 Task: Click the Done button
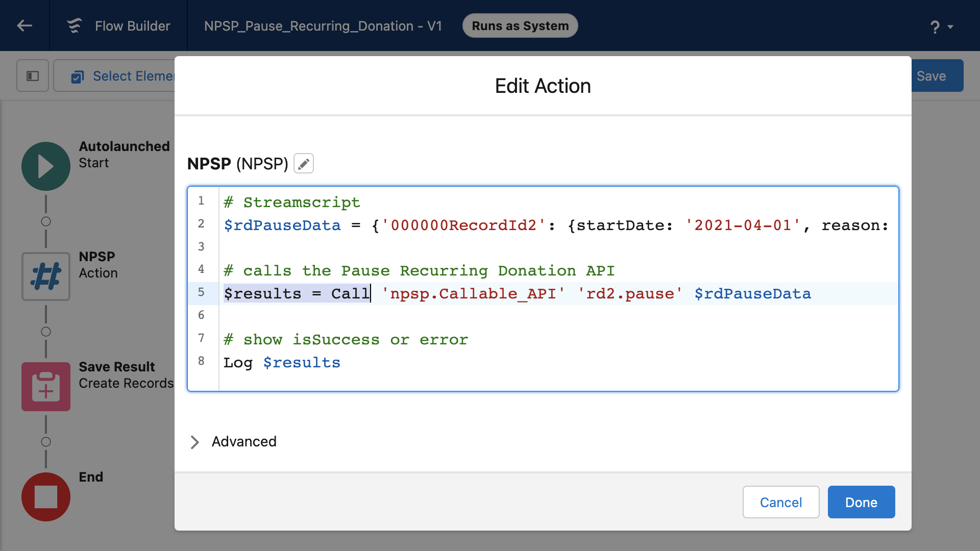click(861, 502)
